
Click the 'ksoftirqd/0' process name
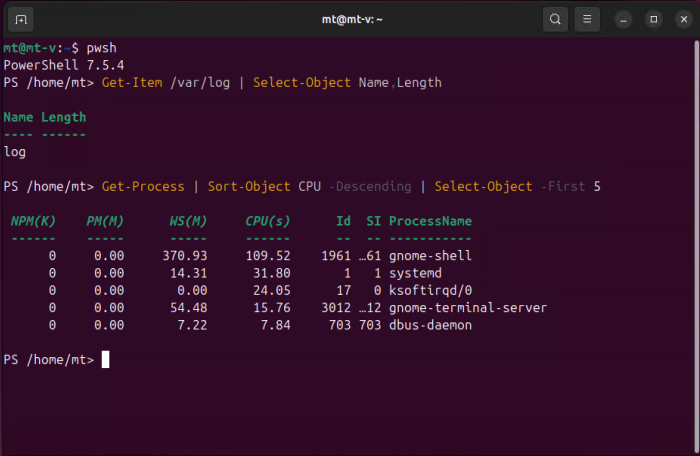430,291
